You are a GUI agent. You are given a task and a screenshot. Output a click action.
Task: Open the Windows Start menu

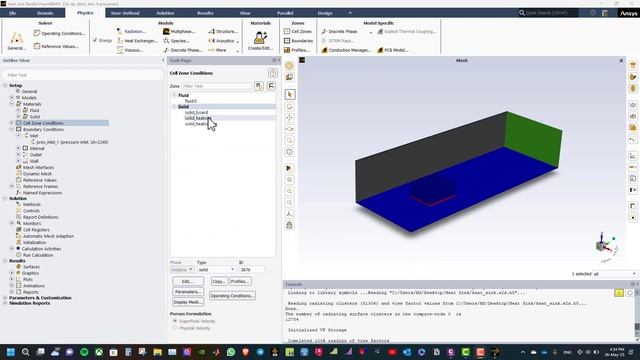(x=11, y=352)
